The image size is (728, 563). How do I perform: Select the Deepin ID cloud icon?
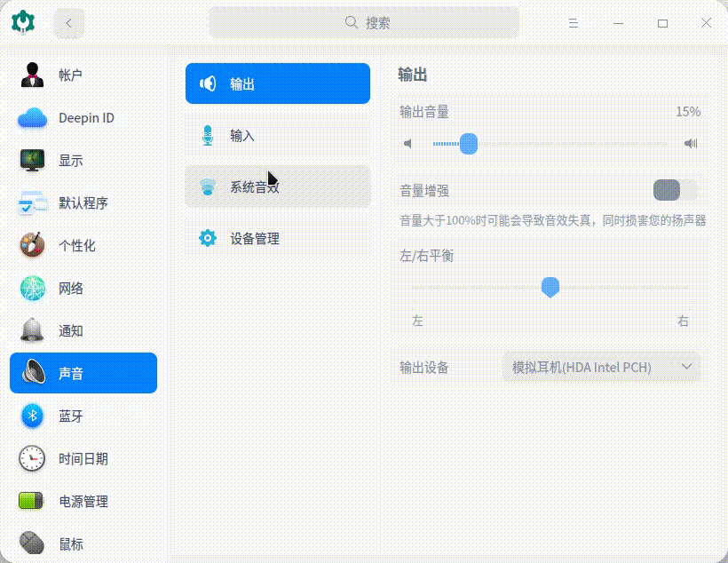32,118
